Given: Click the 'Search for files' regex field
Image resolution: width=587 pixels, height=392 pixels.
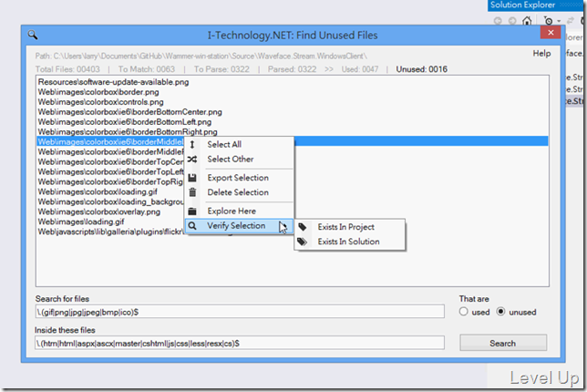Looking at the screenshot, I should point(240,312).
